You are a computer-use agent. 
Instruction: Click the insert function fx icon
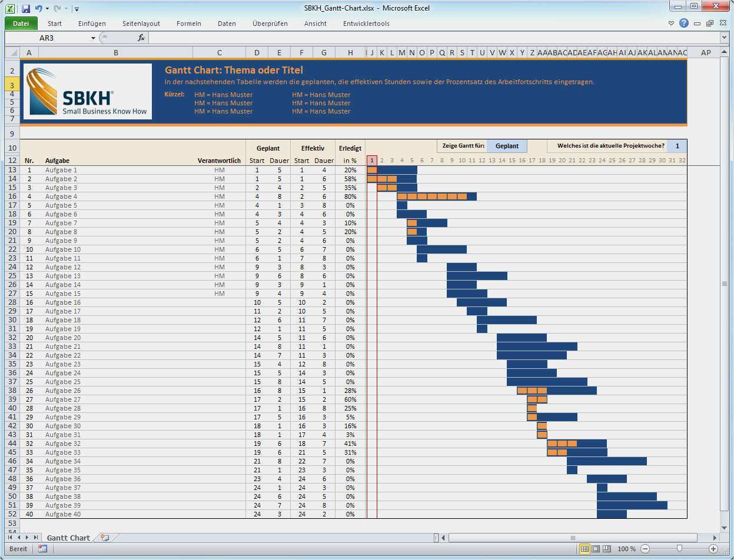pyautogui.click(x=141, y=38)
